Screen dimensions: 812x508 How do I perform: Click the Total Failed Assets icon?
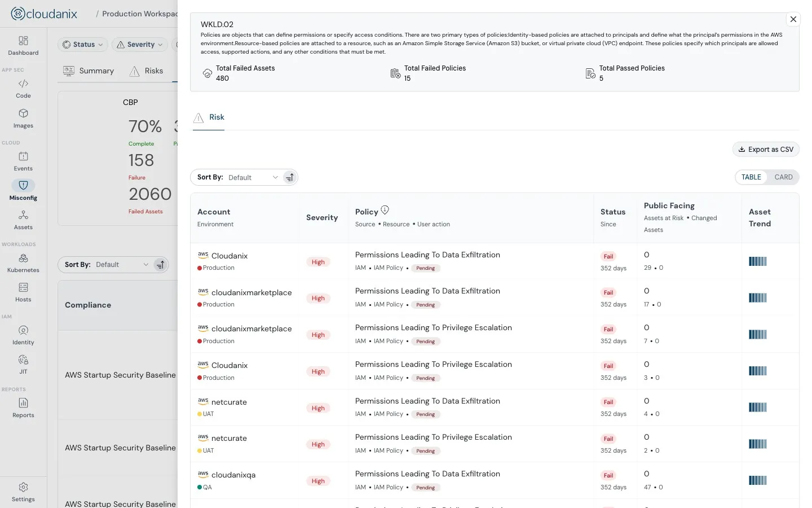(207, 73)
